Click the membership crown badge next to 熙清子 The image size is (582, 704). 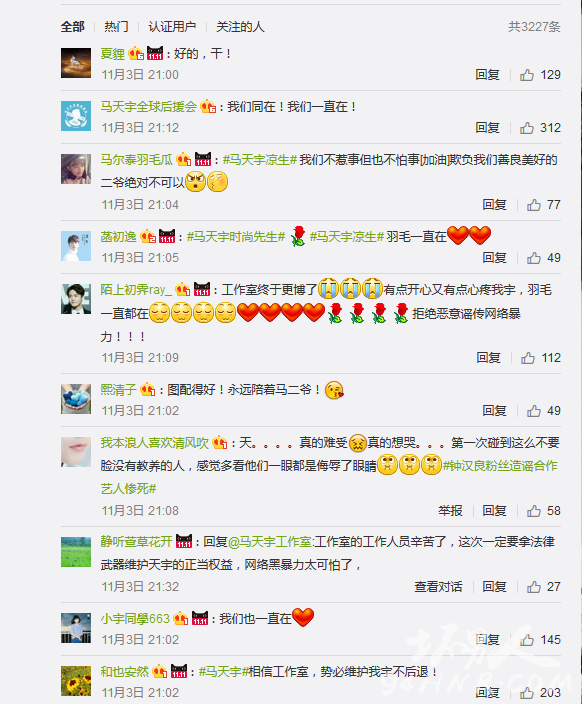pos(147,389)
